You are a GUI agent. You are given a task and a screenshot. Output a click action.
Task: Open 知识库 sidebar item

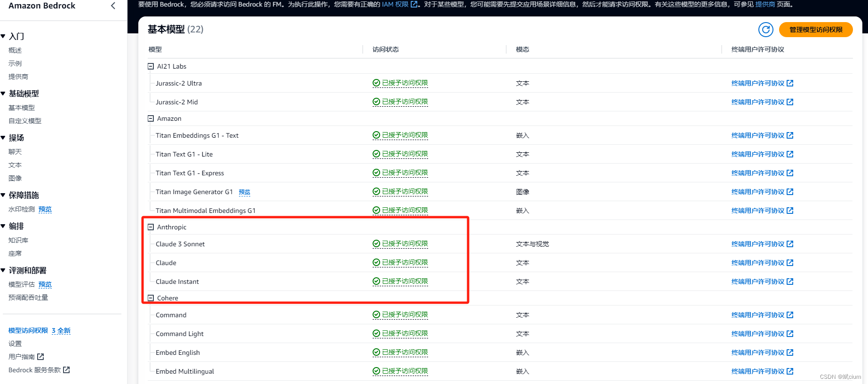tap(18, 240)
